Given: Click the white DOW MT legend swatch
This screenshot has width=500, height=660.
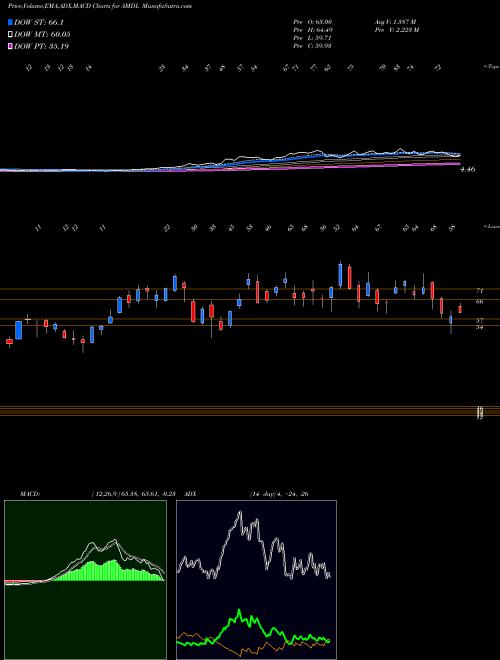Looking at the screenshot, I should coord(11,35).
